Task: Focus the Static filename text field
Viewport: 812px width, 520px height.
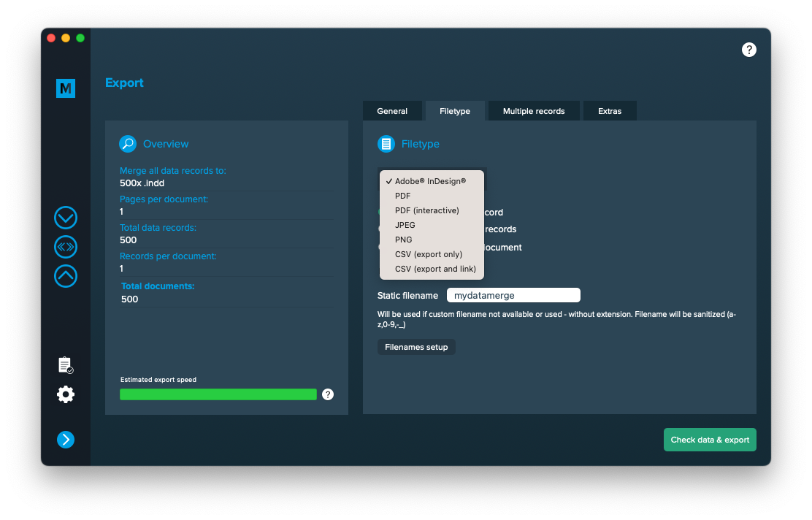Action: (x=513, y=296)
